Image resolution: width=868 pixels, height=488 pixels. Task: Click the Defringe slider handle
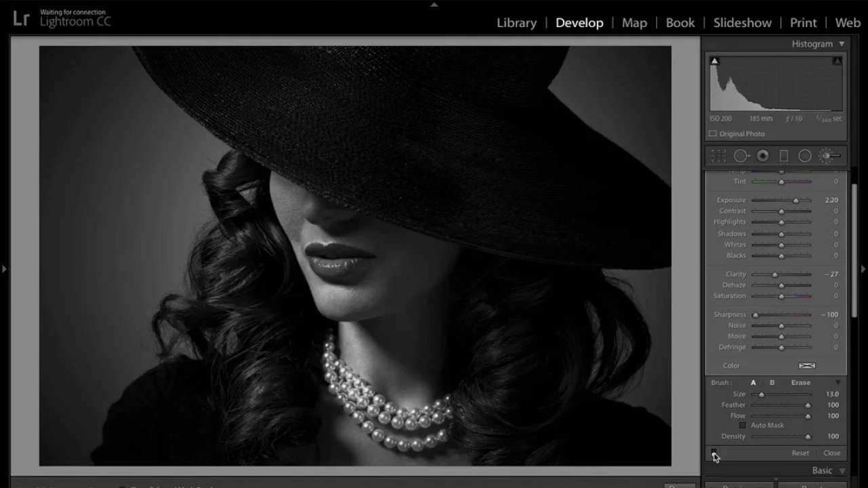tap(781, 348)
